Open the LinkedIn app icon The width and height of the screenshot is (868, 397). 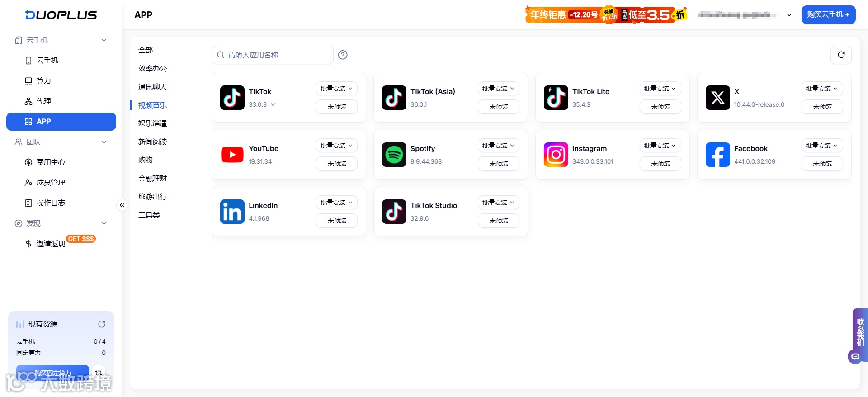tap(232, 212)
